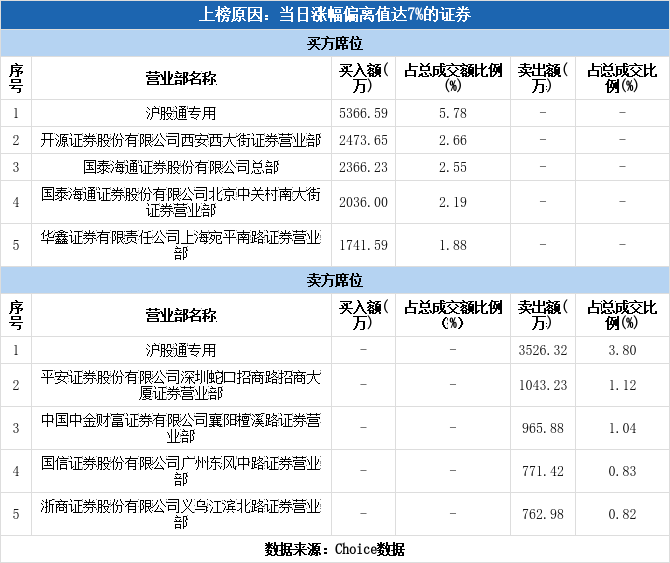Click percentage value 1.88
Image resolution: width=670 pixels, height=563 pixels.
pos(453,245)
